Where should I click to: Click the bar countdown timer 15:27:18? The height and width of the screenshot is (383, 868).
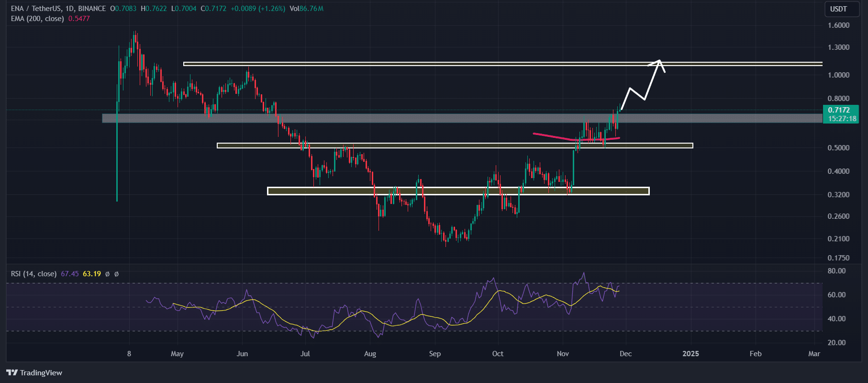coord(842,119)
